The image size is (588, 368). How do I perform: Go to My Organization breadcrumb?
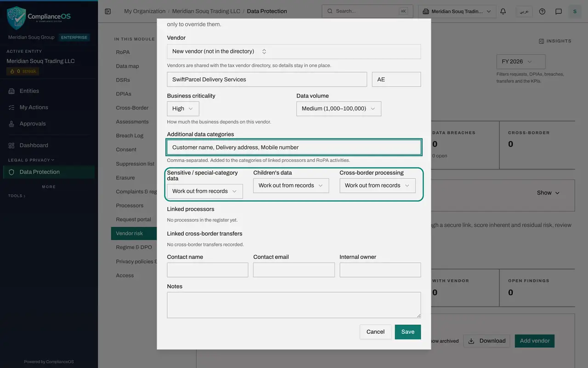click(145, 11)
